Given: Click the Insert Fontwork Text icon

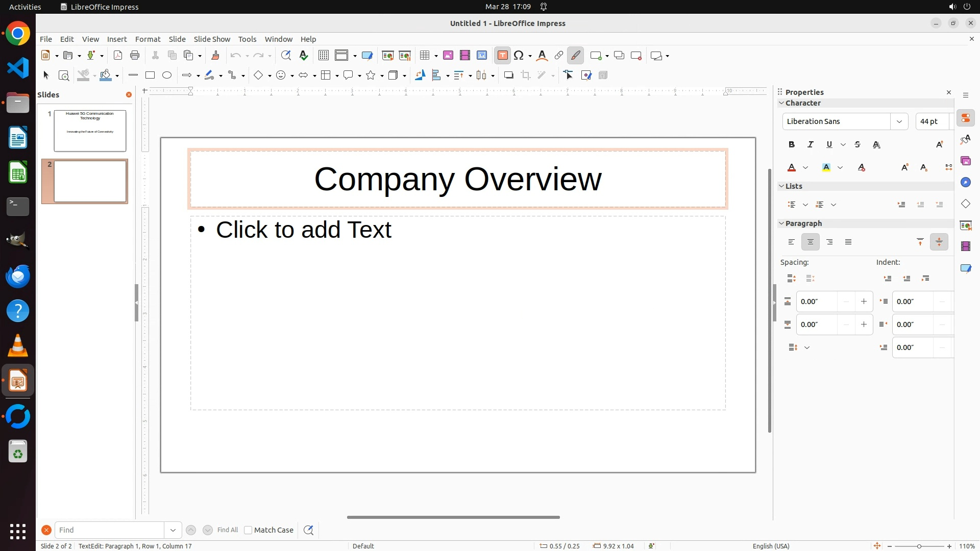Looking at the screenshot, I should [x=542, y=56].
